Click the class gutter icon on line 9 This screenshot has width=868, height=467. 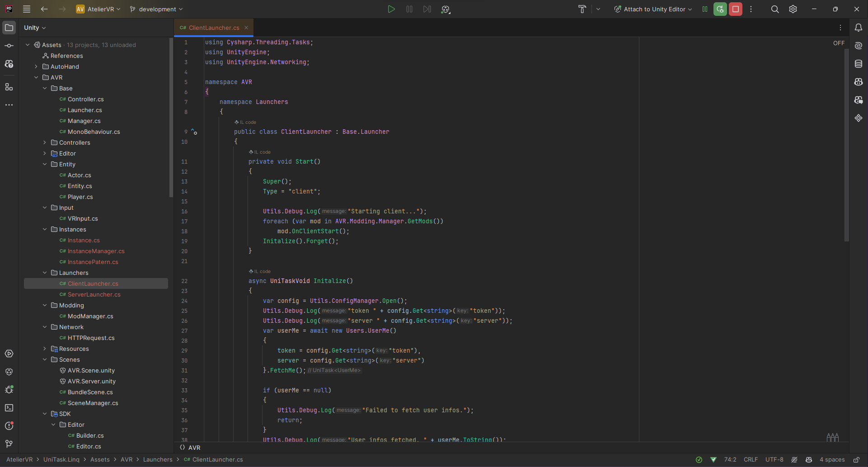[194, 132]
